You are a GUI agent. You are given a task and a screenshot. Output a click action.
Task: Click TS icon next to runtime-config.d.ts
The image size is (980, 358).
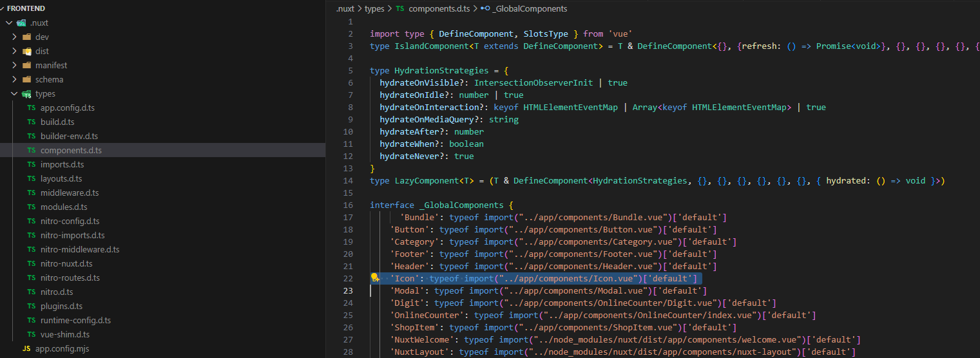coord(31,320)
